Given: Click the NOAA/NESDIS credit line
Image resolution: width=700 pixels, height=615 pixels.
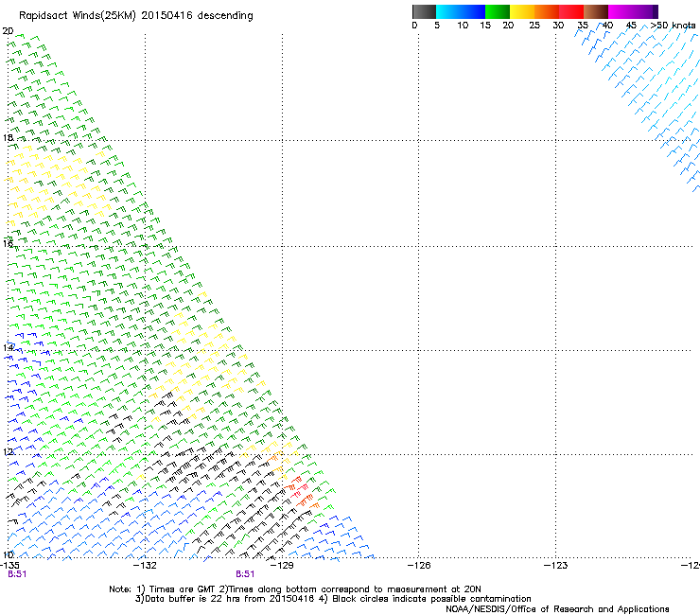Looking at the screenshot, I should click(x=557, y=609).
